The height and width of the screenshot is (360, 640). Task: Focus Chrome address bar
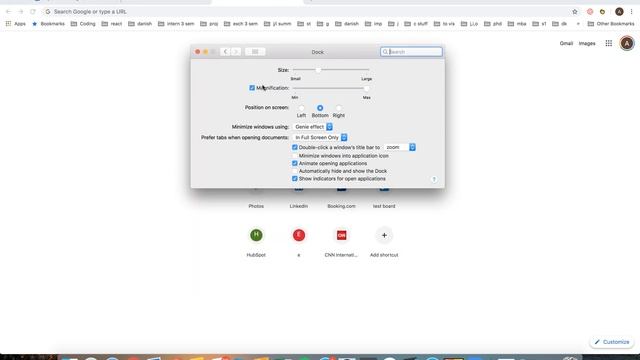pos(306,12)
